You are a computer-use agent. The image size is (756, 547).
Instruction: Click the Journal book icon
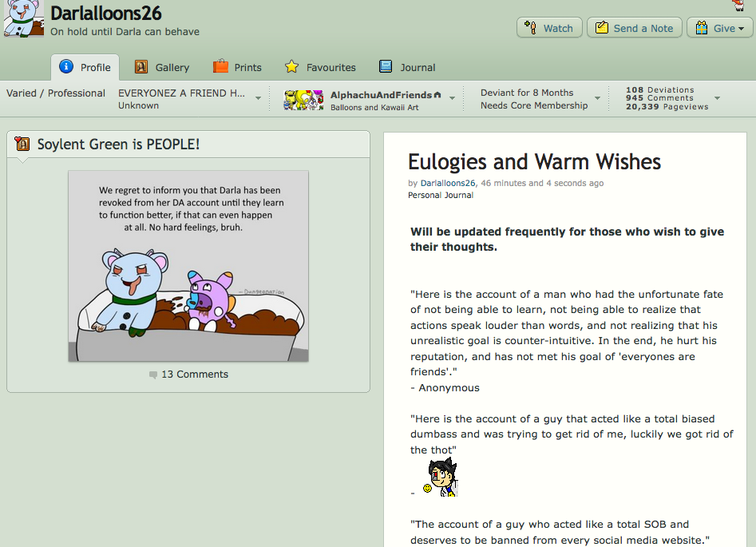click(x=386, y=66)
